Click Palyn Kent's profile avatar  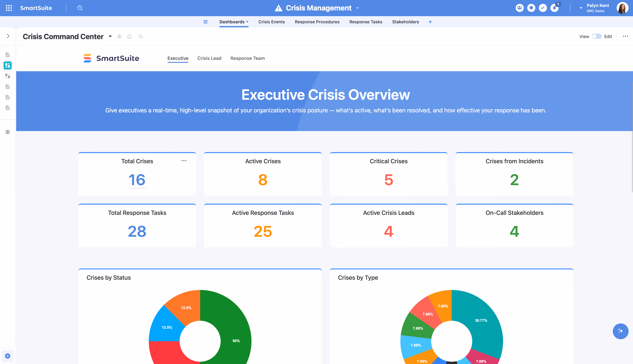point(622,8)
